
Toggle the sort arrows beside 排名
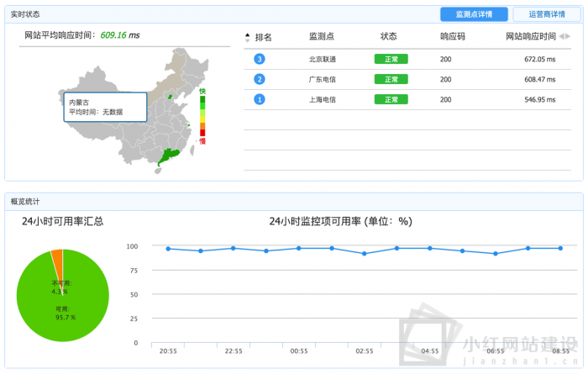coord(247,37)
